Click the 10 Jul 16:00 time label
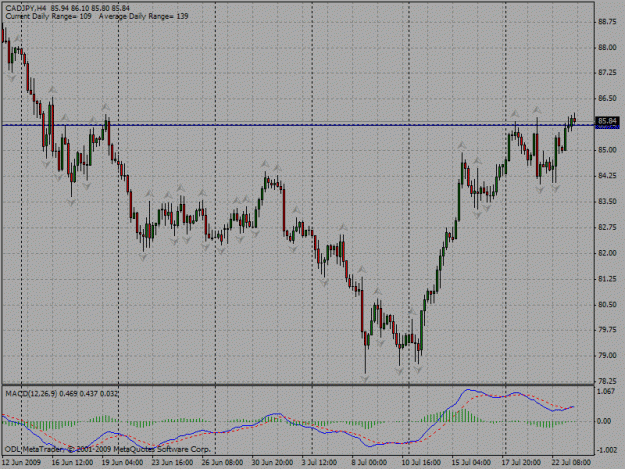This screenshot has width=625, height=469. pyautogui.click(x=421, y=462)
